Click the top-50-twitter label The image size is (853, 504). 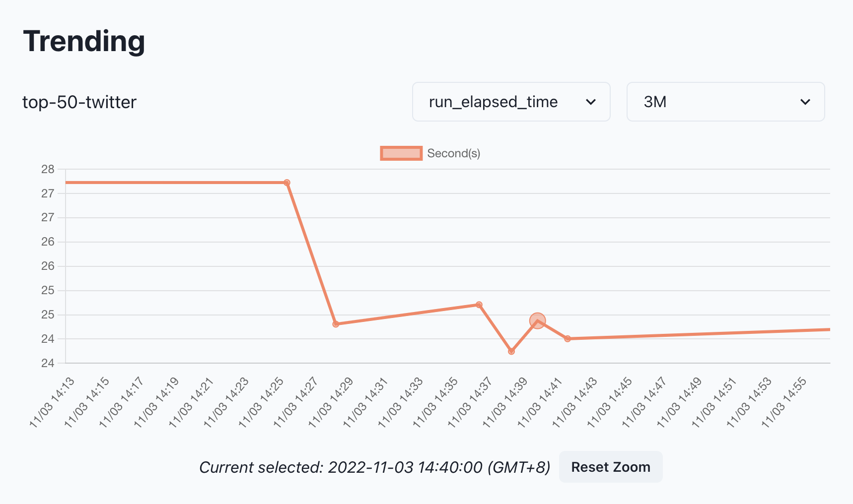(79, 102)
